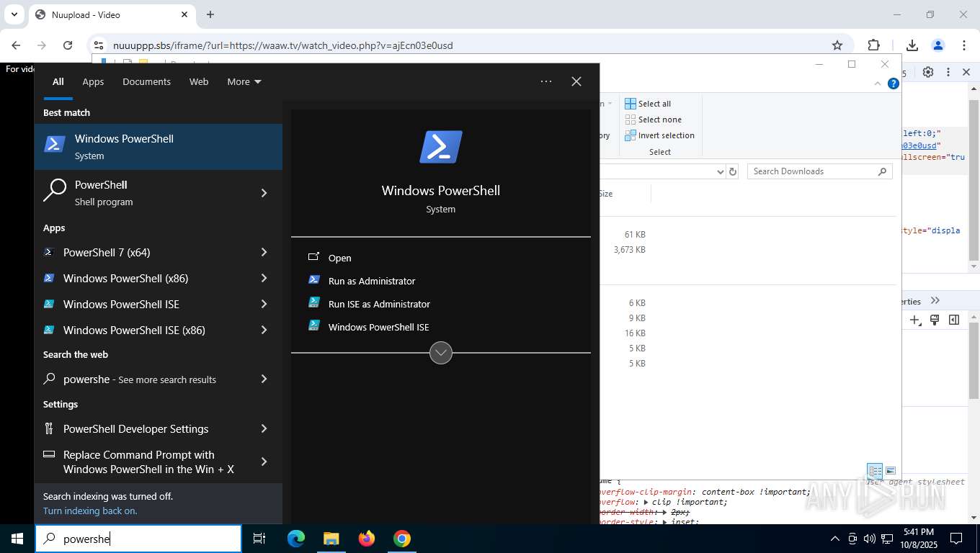
Task: Refresh the Explorer folder view
Action: pyautogui.click(x=733, y=171)
